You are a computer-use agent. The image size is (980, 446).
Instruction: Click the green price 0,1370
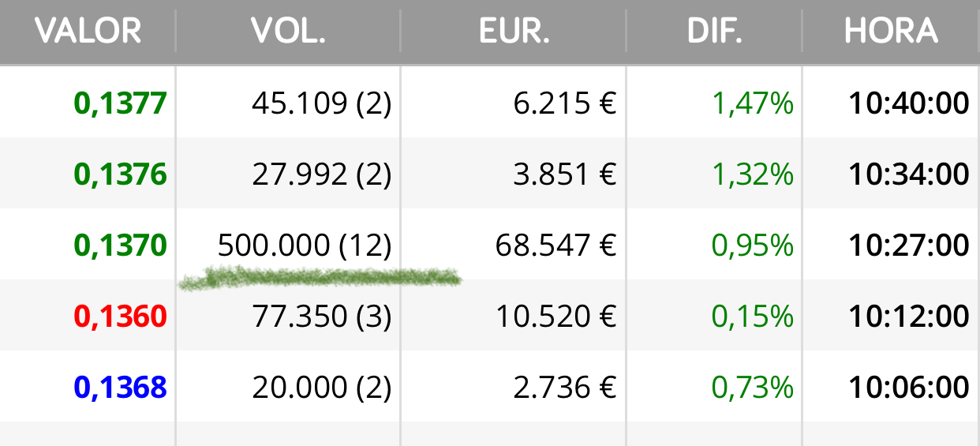point(121,245)
